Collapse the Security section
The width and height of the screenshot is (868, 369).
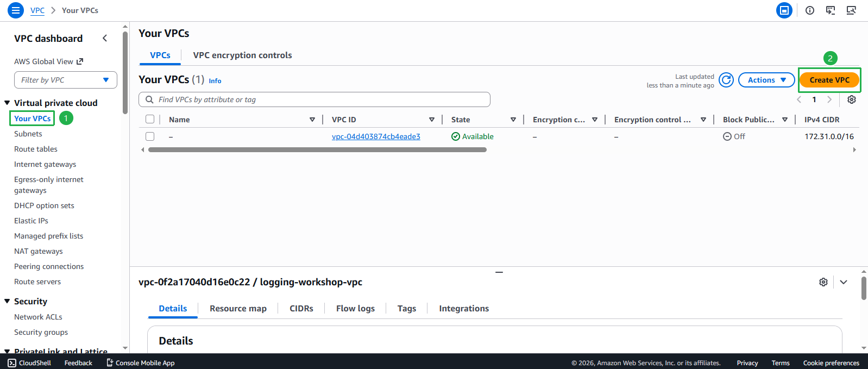pos(7,301)
